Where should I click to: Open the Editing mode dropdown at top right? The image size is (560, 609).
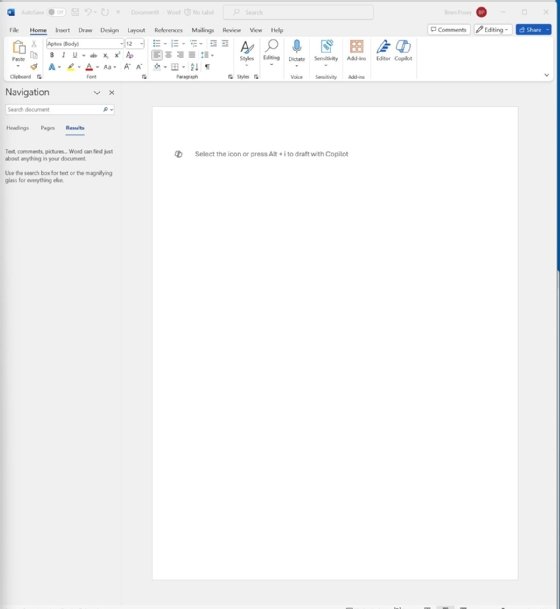(492, 30)
